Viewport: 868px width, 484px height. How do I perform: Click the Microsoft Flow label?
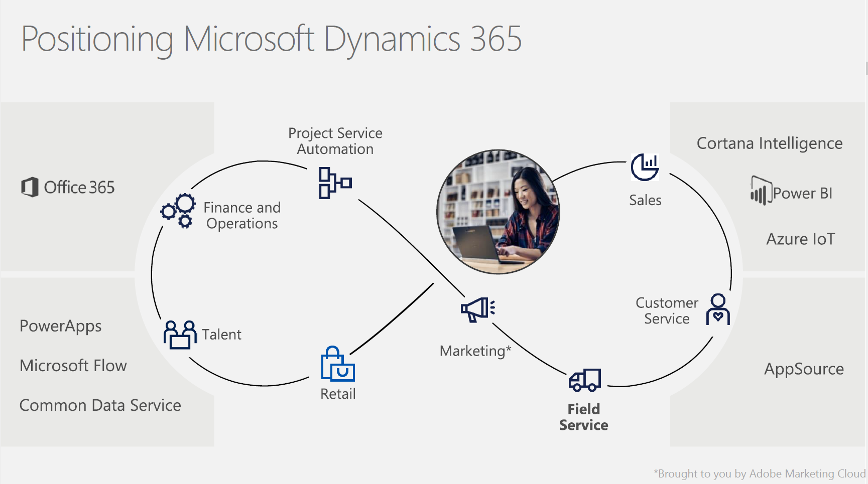(73, 366)
